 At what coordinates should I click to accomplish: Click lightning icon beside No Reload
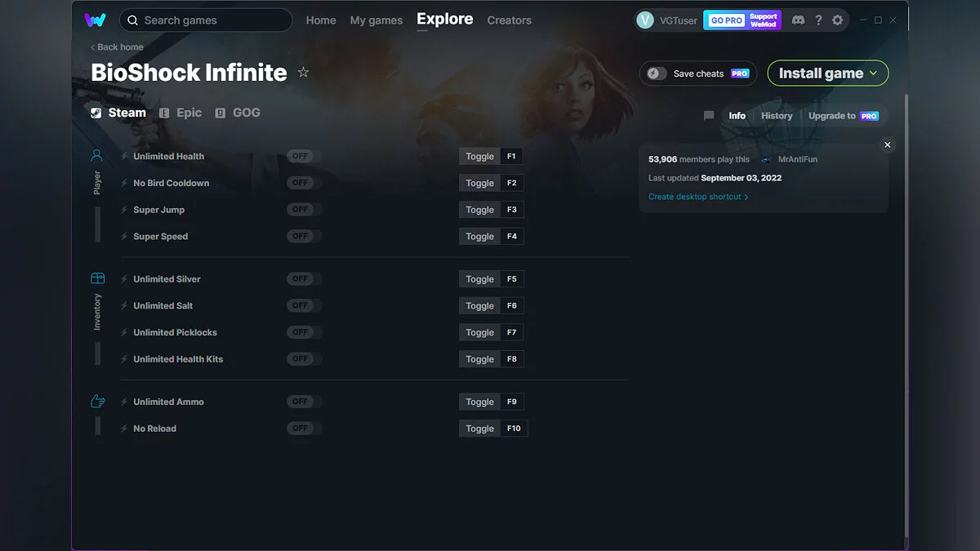pos(124,429)
